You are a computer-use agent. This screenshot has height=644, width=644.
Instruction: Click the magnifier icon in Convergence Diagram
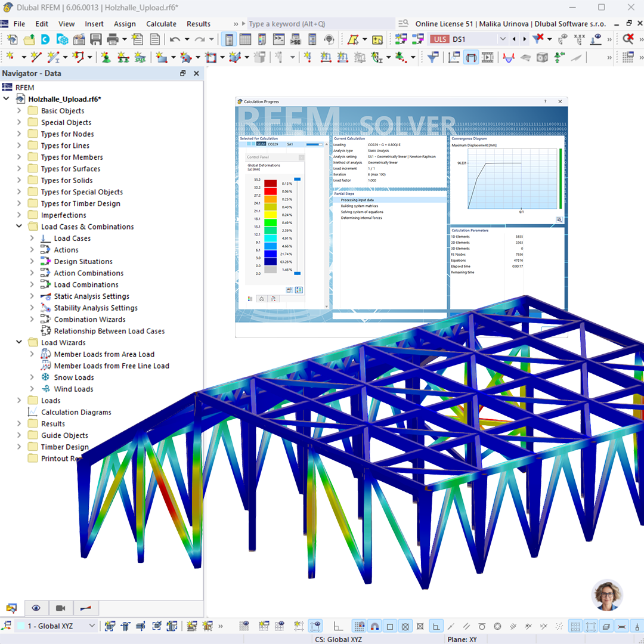pyautogui.click(x=559, y=219)
